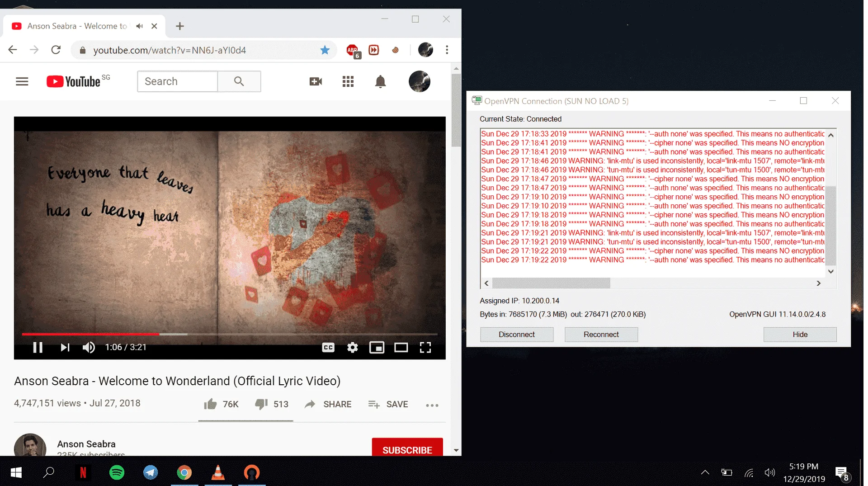868x486 pixels.
Task: Open YouTube hamburger guide menu
Action: pyautogui.click(x=22, y=81)
